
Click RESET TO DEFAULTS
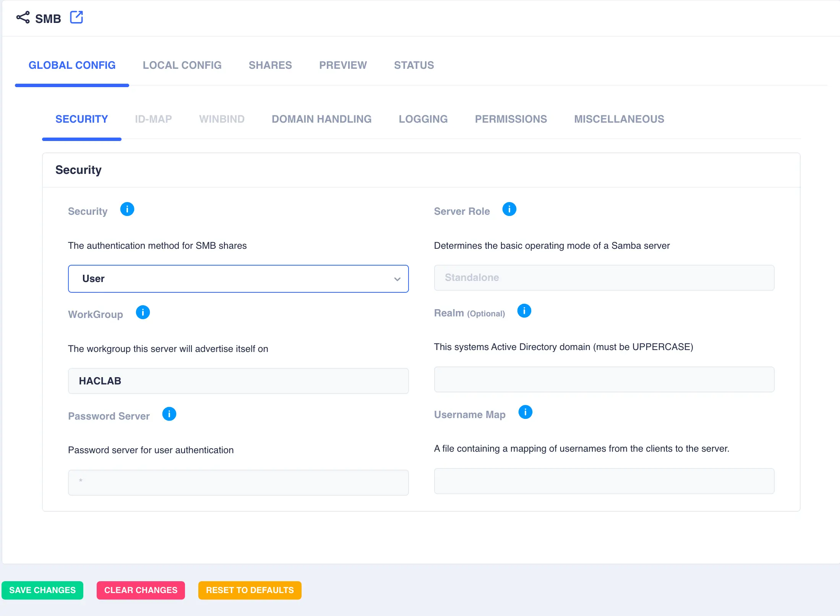pyautogui.click(x=250, y=590)
